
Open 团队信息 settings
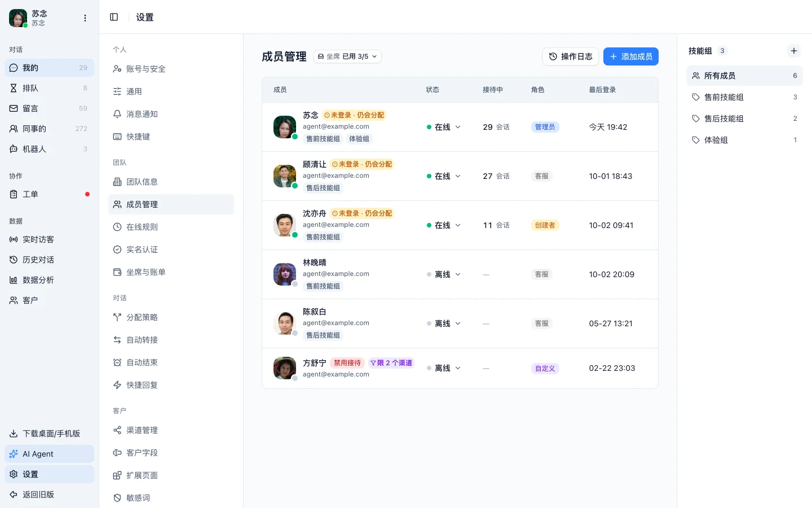tap(171, 182)
